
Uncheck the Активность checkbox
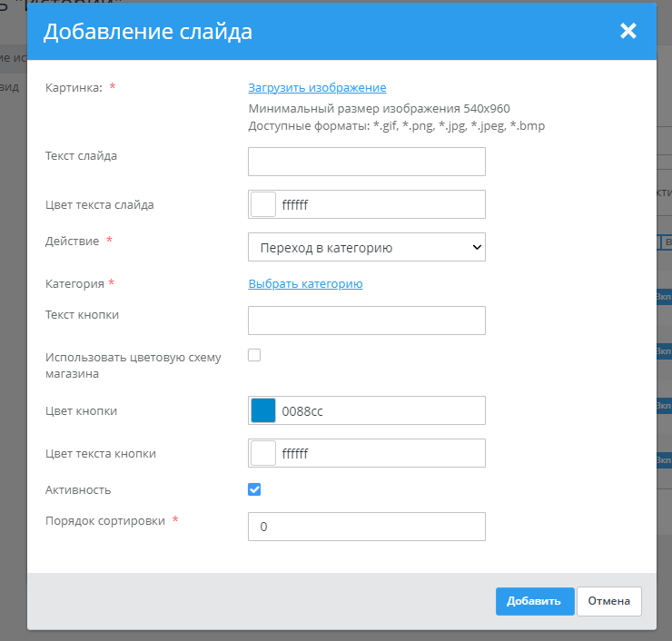pyautogui.click(x=254, y=489)
